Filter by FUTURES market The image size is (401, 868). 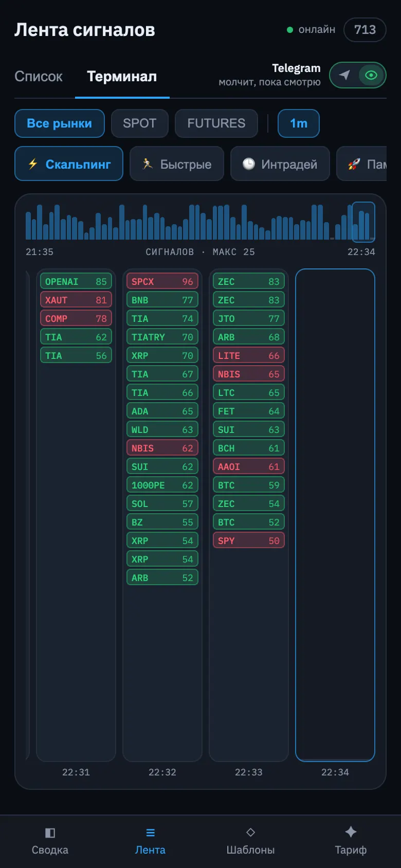click(216, 123)
